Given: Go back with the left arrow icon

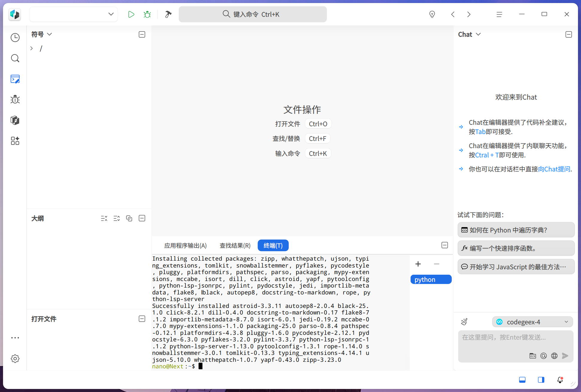Looking at the screenshot, I should [x=453, y=14].
